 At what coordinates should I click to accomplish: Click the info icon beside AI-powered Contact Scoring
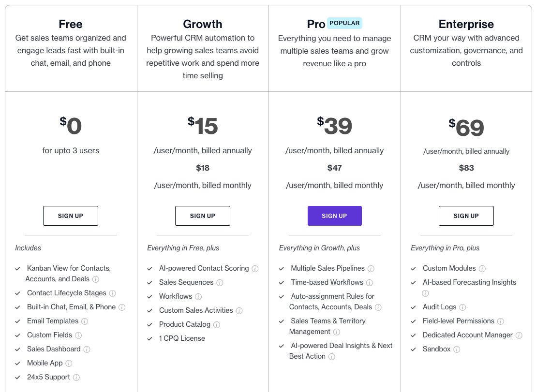(254, 268)
